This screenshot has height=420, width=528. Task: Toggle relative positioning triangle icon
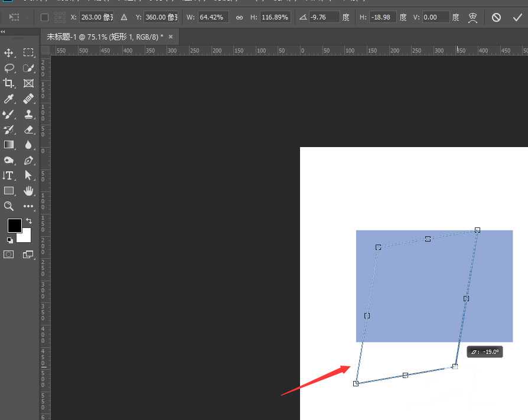(x=124, y=17)
